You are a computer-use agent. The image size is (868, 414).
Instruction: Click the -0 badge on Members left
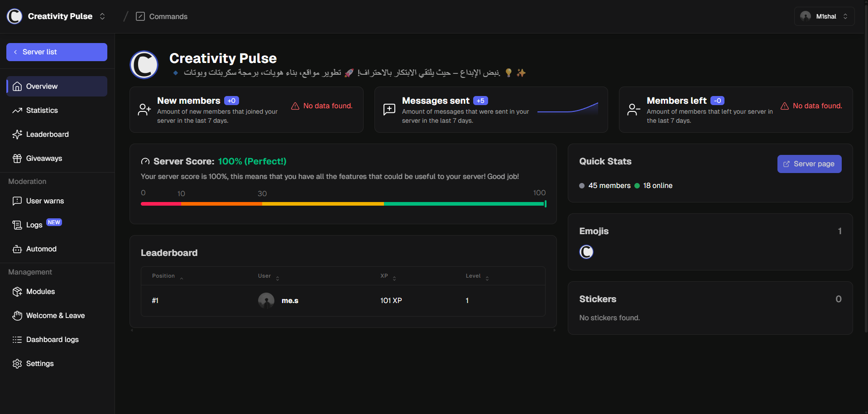[717, 101]
